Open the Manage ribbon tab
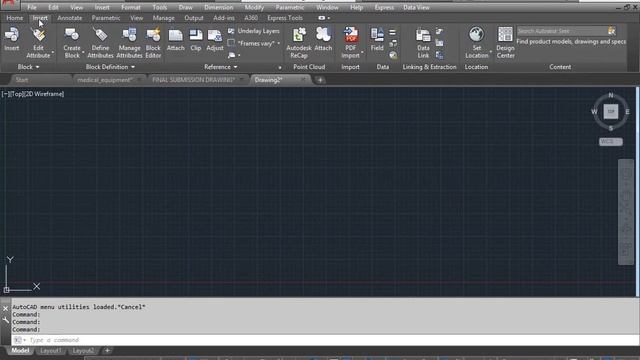 (163, 18)
